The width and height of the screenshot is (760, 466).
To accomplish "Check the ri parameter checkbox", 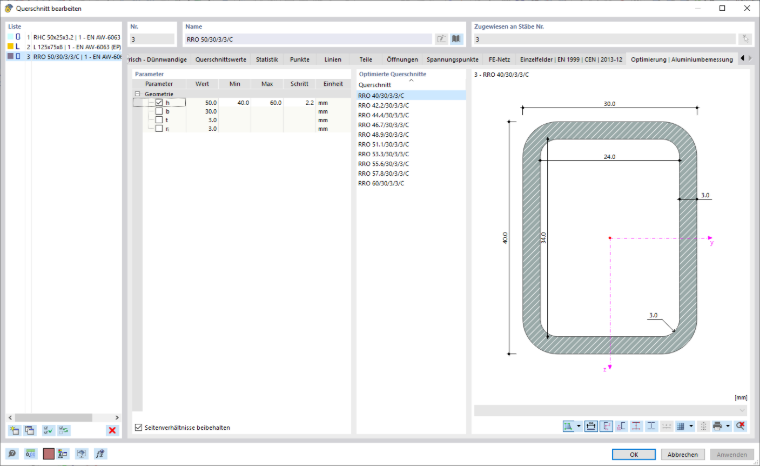I will (159, 129).
